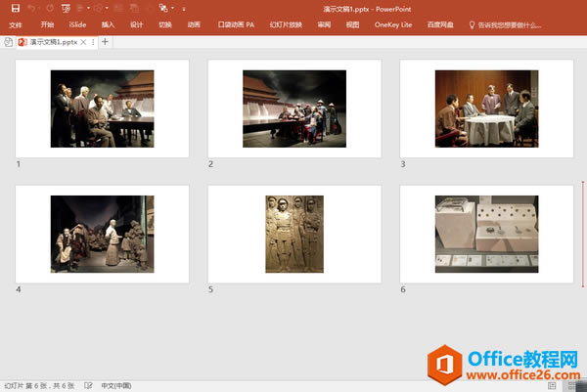The height and width of the screenshot is (392, 587).
Task: Select slide 1 thumbnail in sorter
Action: pyautogui.click(x=102, y=109)
